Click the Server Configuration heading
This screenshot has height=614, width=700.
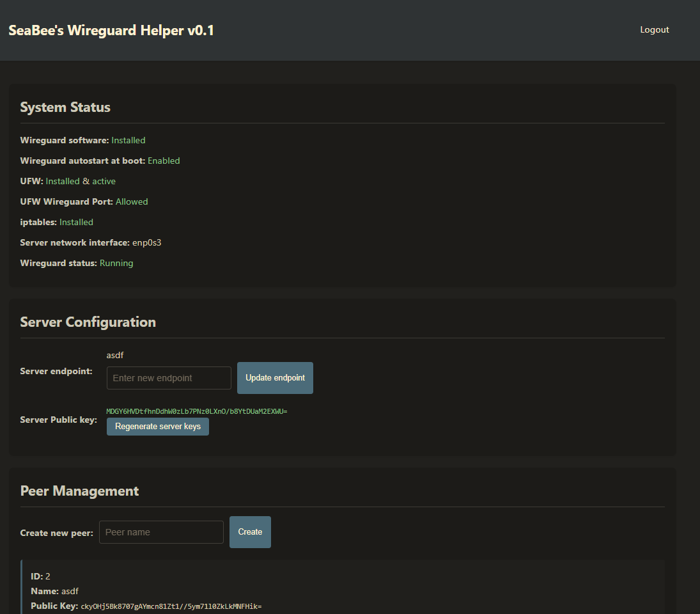pos(88,322)
